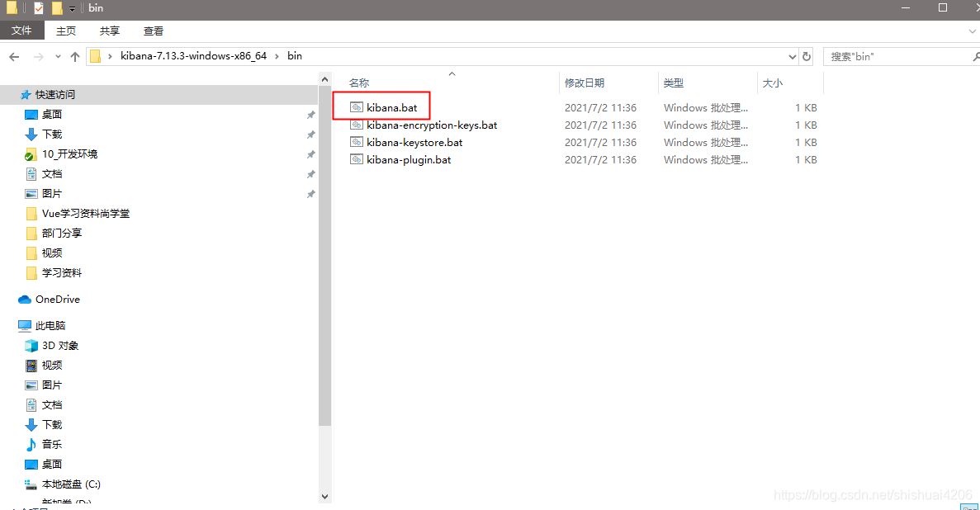The image size is (980, 510).
Task: Select OneDrive in navigation pane
Action: coord(58,300)
